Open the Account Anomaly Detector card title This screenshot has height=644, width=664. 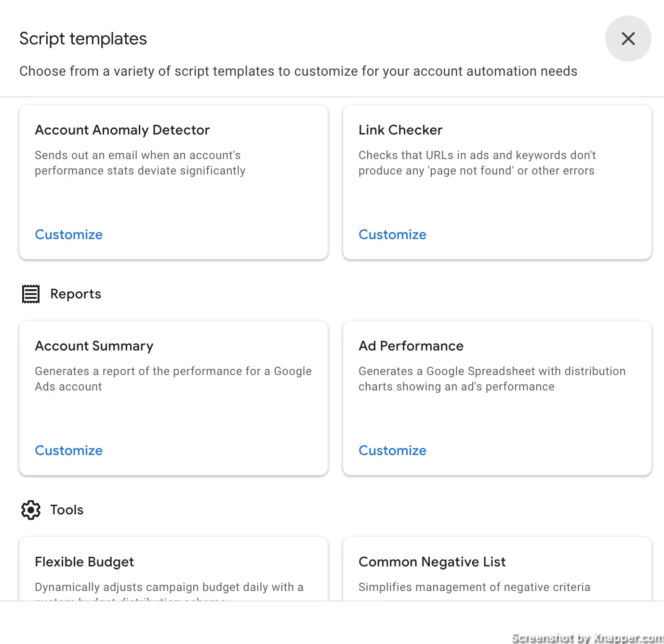(x=122, y=130)
